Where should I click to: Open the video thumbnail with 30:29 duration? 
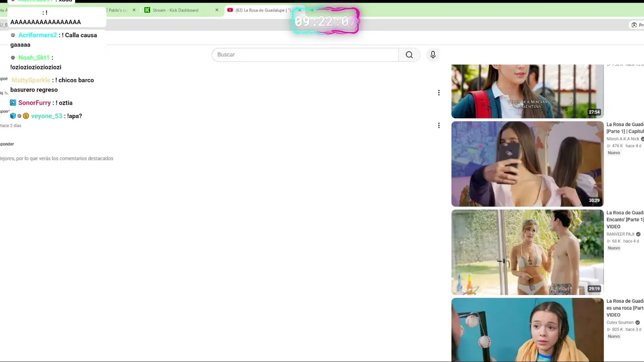click(527, 164)
